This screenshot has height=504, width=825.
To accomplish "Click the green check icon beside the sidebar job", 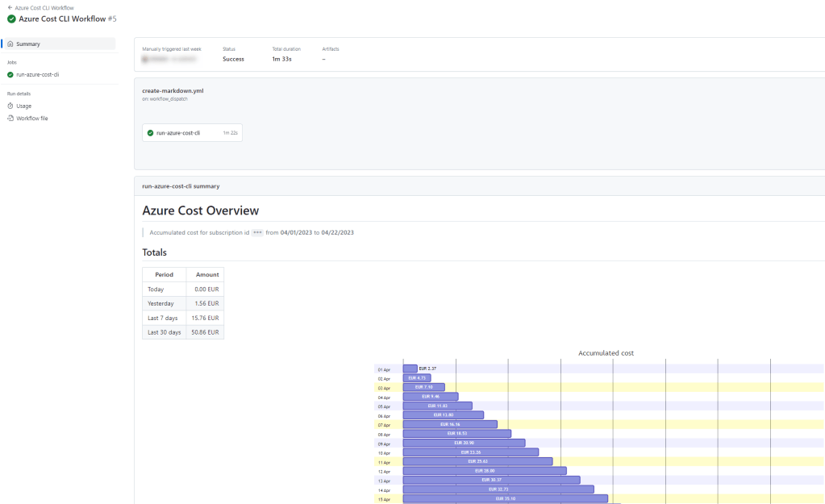I will click(x=10, y=74).
